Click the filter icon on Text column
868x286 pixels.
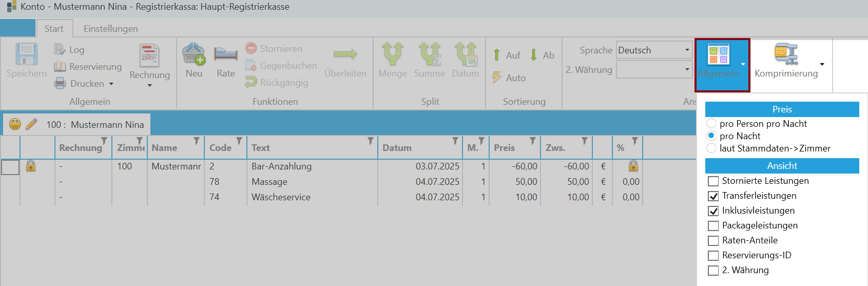coord(371,141)
